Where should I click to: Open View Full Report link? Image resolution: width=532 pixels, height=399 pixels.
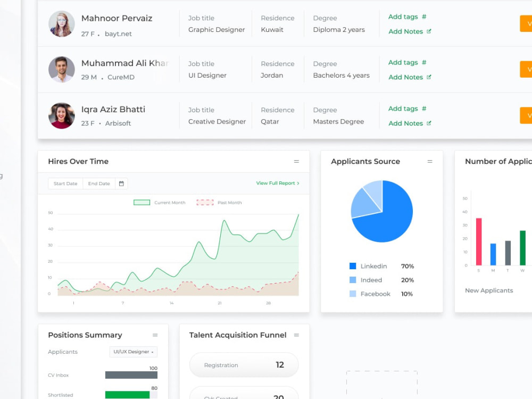pos(278,183)
